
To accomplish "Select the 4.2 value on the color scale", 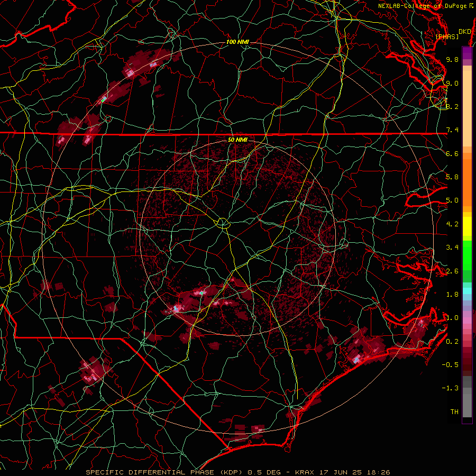I will tap(452, 224).
